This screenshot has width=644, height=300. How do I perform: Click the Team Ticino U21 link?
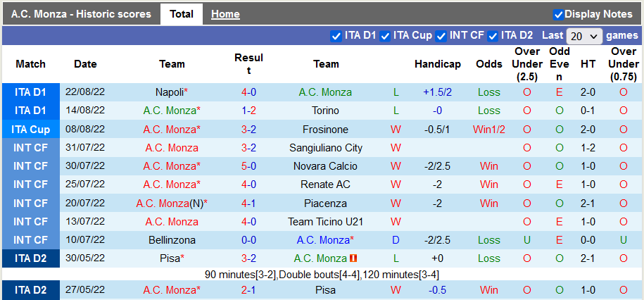pyautogui.click(x=326, y=222)
